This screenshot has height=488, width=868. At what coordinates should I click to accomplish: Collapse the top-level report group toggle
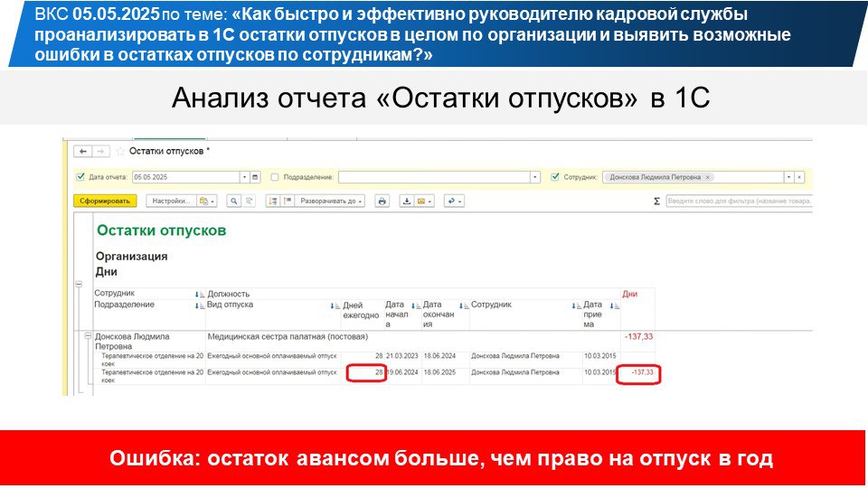point(79,285)
